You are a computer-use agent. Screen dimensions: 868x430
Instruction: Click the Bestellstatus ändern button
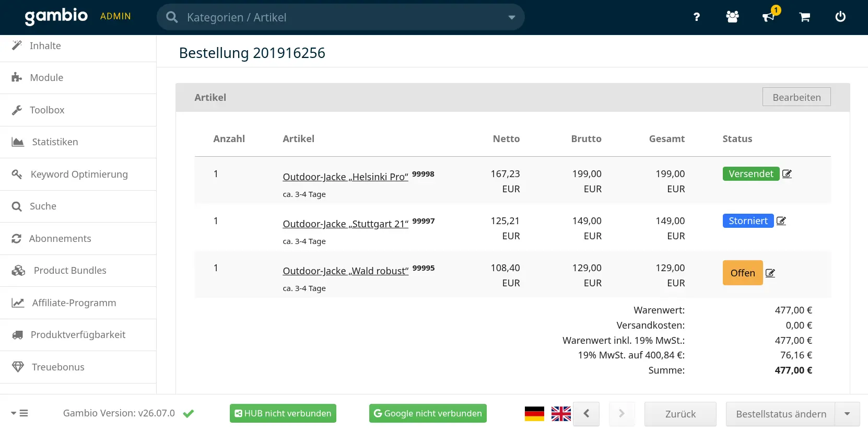[x=781, y=414]
